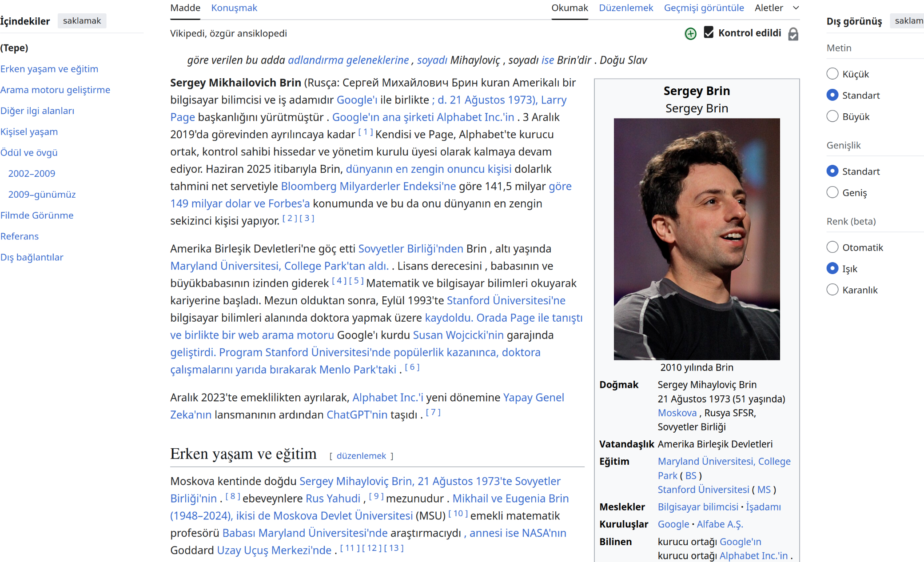Open adlandırma geleneklerine link

(348, 60)
